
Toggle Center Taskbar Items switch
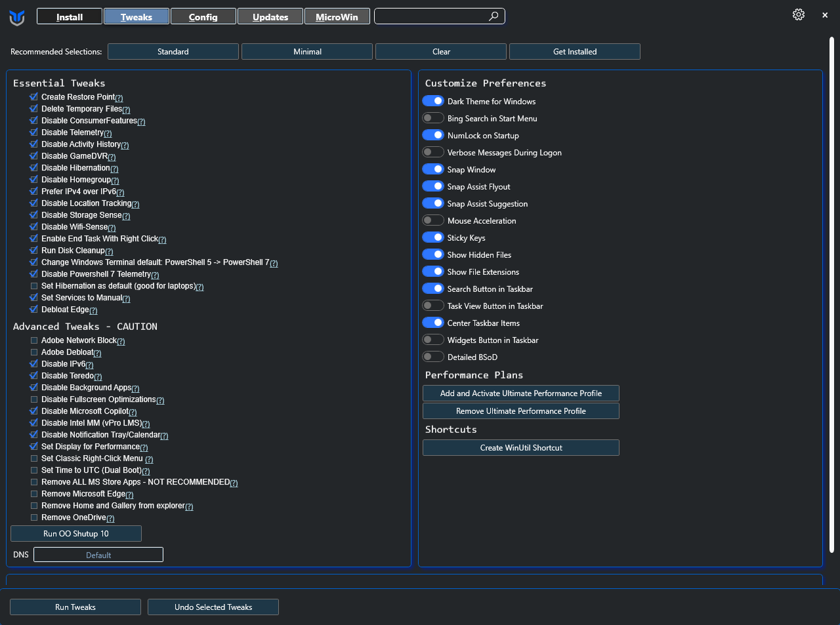click(x=433, y=323)
